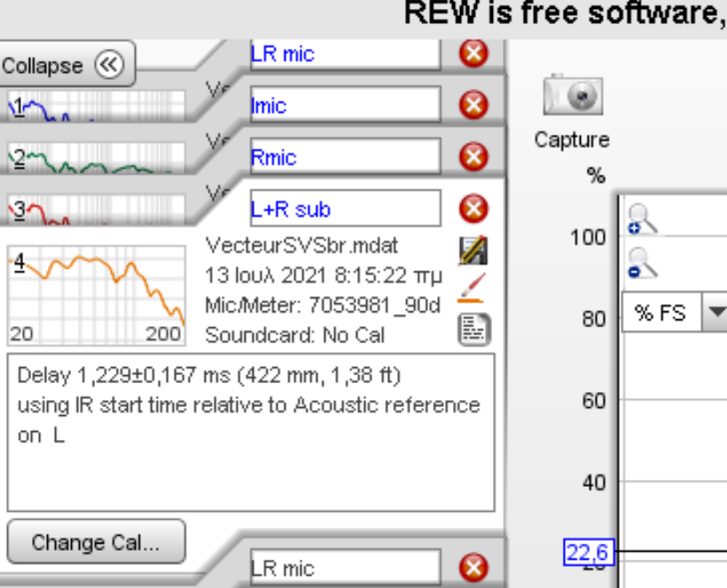Collapse the measurements panel
Screen dimensions: 727x588
pos(67,66)
